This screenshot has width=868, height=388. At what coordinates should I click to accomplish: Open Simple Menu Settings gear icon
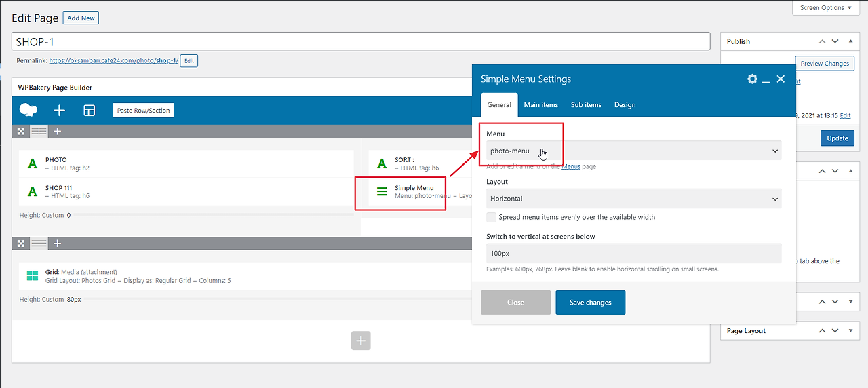pos(752,79)
